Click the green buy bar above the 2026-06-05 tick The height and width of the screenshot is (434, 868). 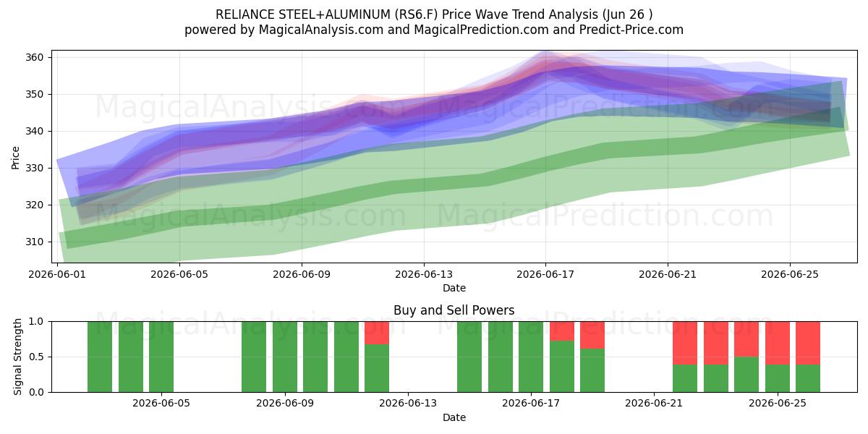[161, 357]
